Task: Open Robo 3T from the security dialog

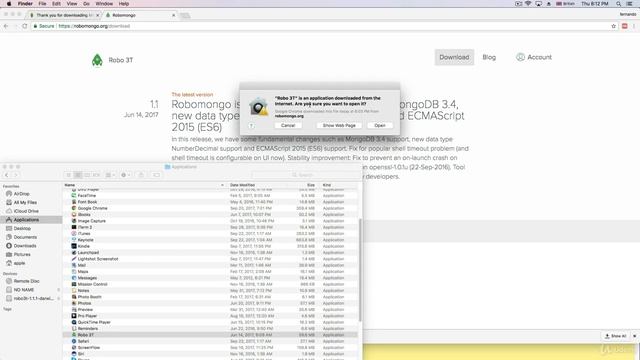Action: pyautogui.click(x=380, y=125)
